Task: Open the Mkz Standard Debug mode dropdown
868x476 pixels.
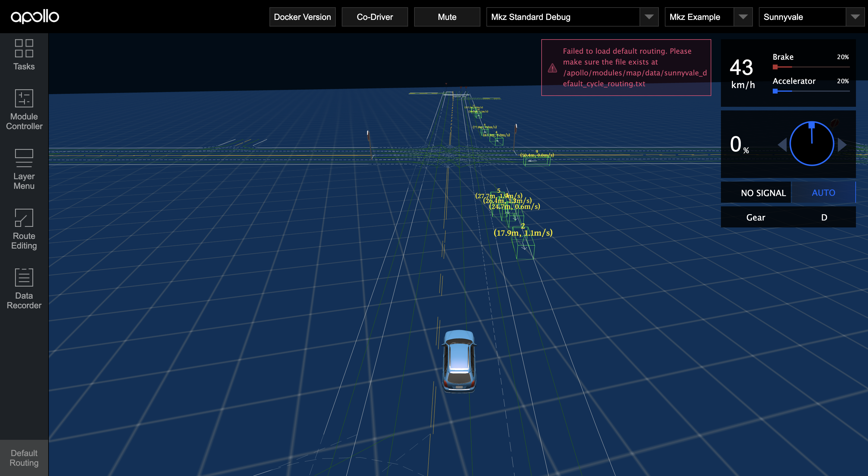Action: (572, 17)
